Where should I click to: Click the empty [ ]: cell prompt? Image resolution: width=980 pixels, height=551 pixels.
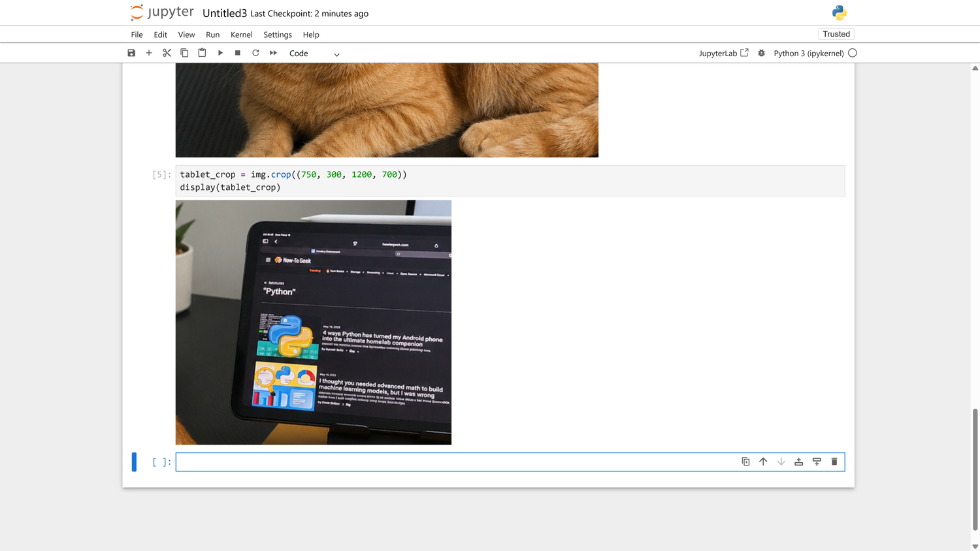coord(161,462)
